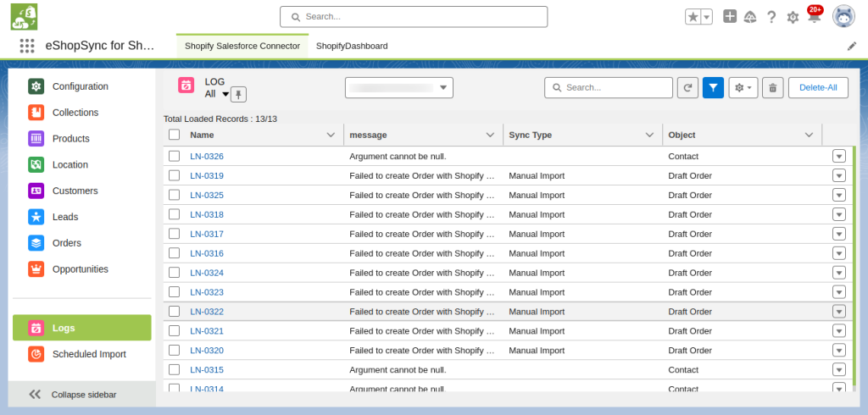This screenshot has width=868, height=415.
Task: Open the user profile avatar
Action: 843,17
